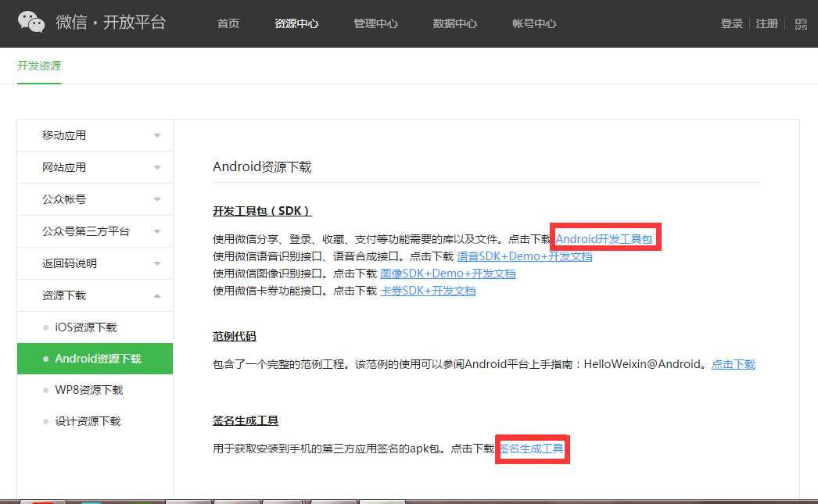Expand the 网站应用 arrow
Screen dimensions: 818x504
point(157,168)
